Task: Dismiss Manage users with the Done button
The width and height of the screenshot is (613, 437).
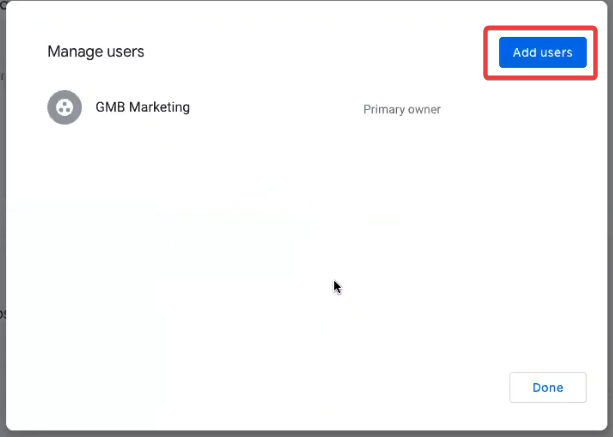Action: [x=547, y=387]
